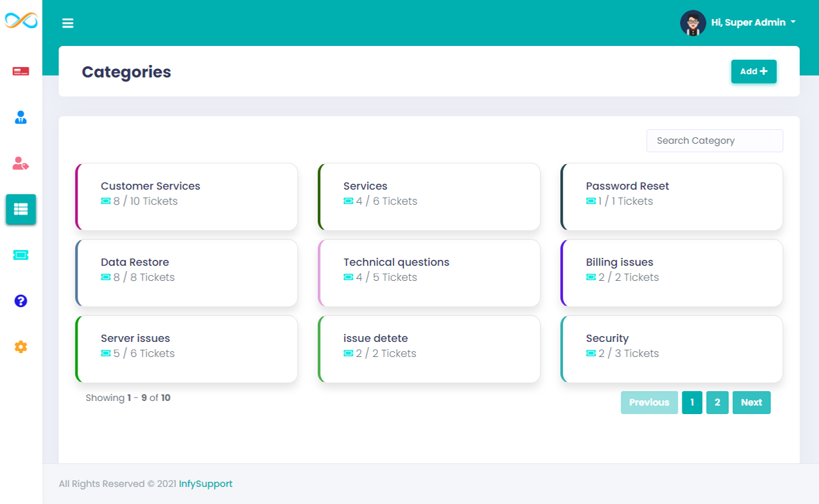This screenshot has width=819, height=504.
Task: Click the red dashboard card icon in sidebar
Action: [20, 71]
